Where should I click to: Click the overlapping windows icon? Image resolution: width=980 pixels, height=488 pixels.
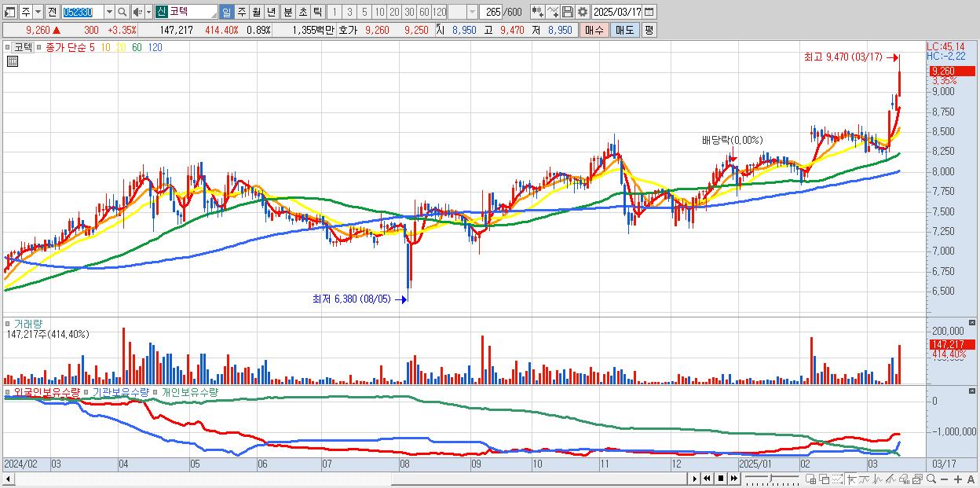pyautogui.click(x=825, y=479)
